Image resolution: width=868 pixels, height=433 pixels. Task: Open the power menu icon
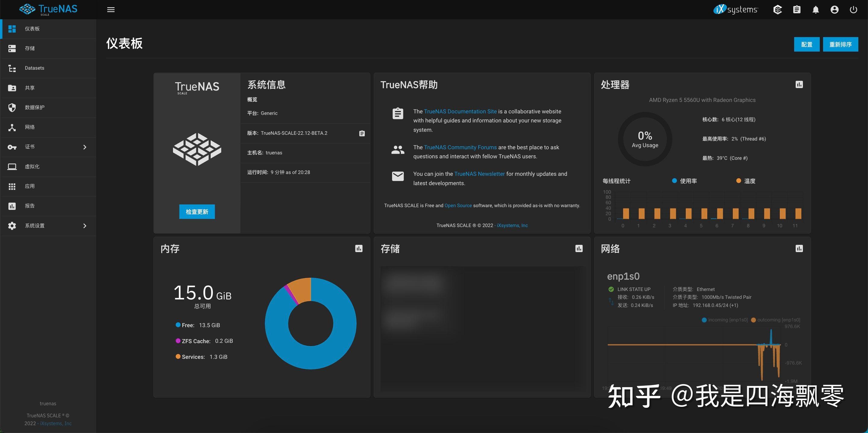coord(854,9)
